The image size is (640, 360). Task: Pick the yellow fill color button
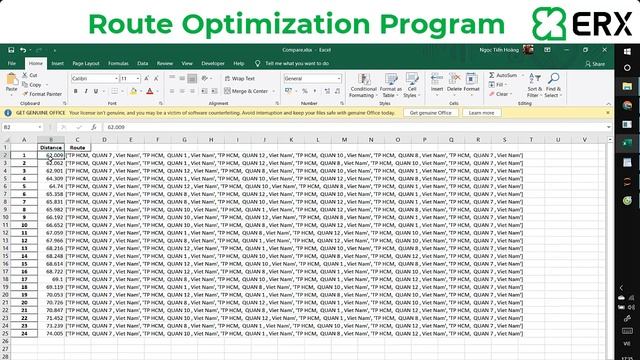pos(133,91)
